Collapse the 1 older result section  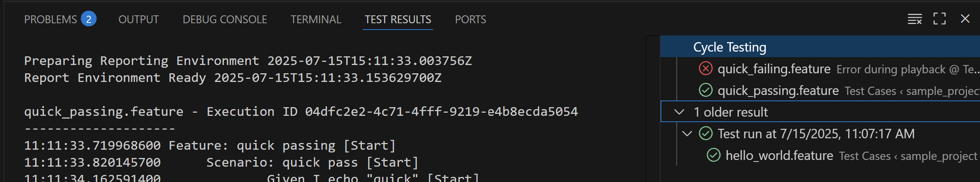point(679,112)
